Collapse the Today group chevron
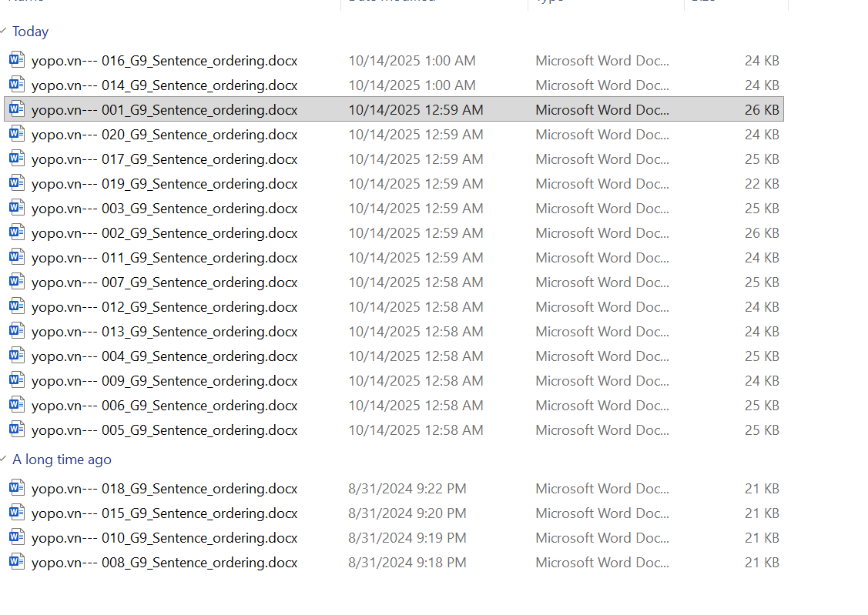The height and width of the screenshot is (615, 868). click(x=4, y=32)
